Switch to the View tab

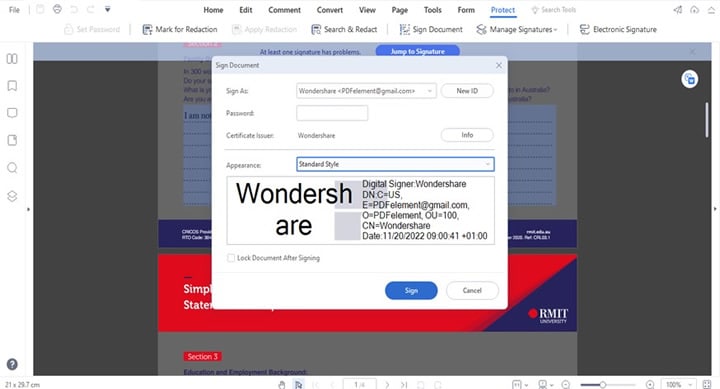click(367, 10)
